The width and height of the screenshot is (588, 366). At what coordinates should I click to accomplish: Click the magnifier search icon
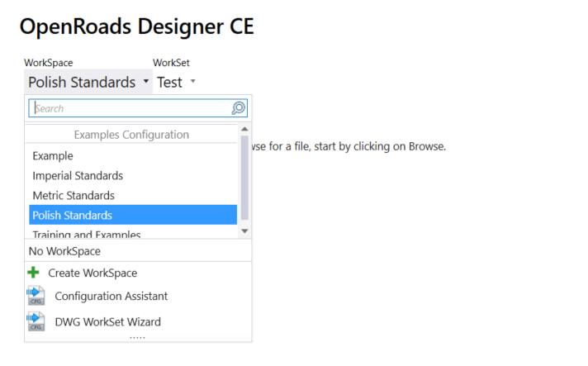pos(238,108)
